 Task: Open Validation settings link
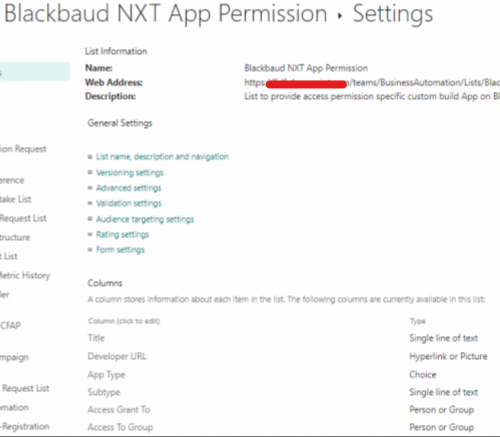coord(129,203)
